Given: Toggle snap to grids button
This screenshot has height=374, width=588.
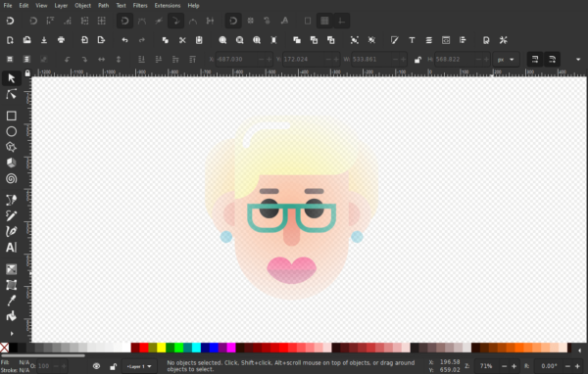Looking at the screenshot, I should tap(324, 21).
